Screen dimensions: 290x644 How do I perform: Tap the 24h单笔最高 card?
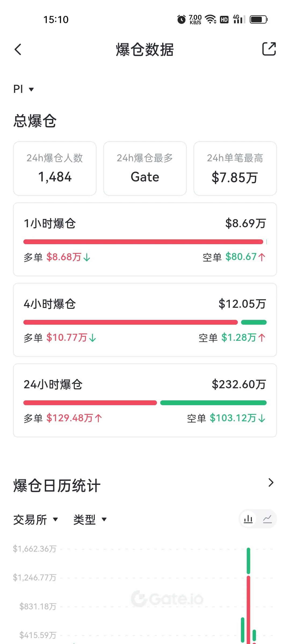pyautogui.click(x=235, y=169)
